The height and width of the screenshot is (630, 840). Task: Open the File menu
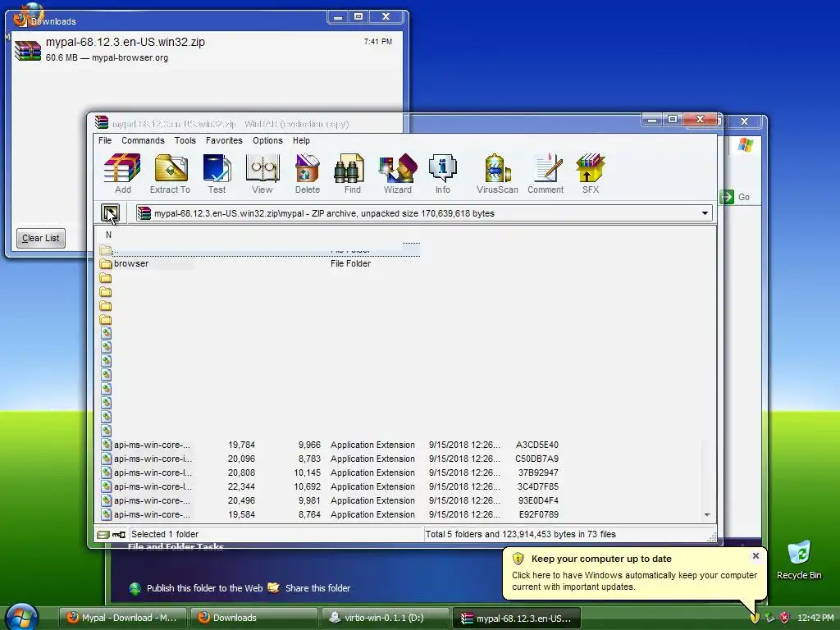click(x=105, y=140)
